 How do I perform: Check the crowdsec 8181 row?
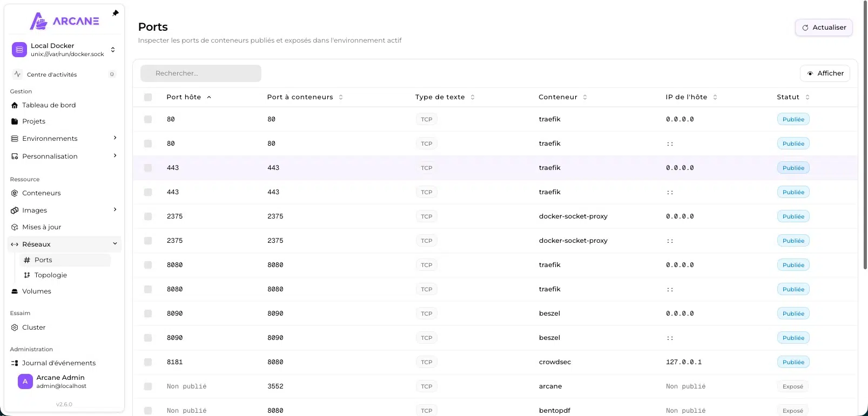point(148,362)
